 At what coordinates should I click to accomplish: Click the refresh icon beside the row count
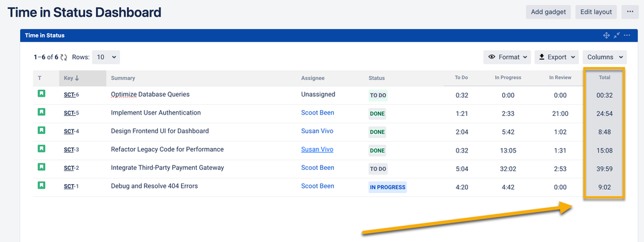click(x=64, y=57)
